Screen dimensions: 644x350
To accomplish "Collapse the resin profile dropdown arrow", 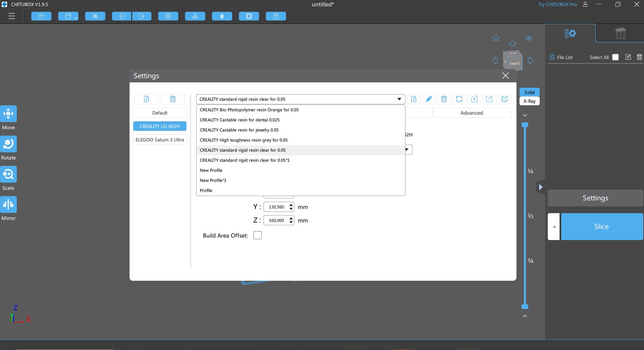I will pos(399,99).
